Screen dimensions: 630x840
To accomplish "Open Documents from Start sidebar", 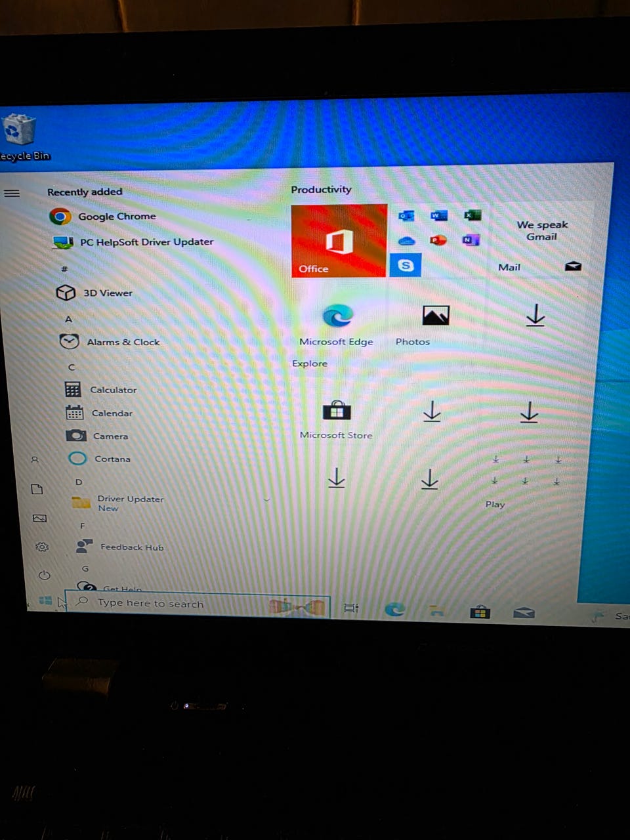I will 37,489.
